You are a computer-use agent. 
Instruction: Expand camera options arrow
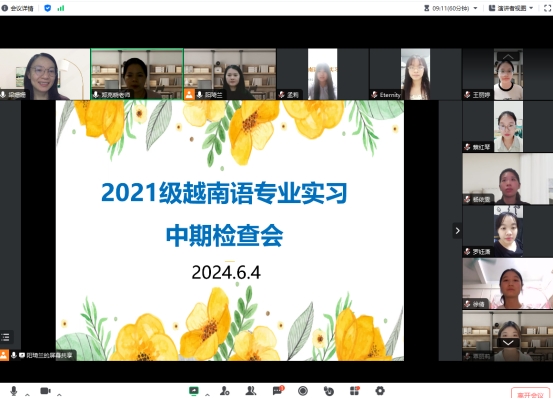pyautogui.click(x=59, y=394)
